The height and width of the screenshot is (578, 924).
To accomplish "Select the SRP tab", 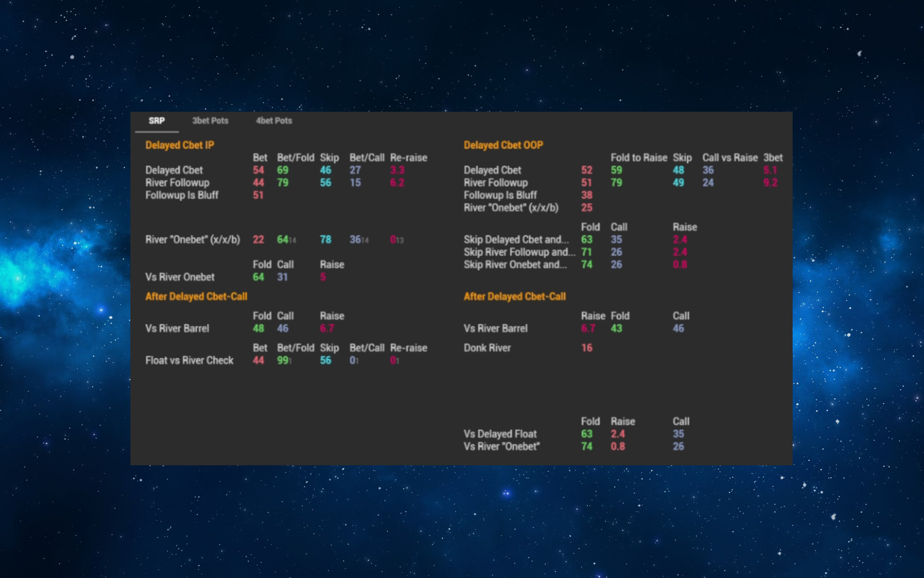I will point(156,121).
